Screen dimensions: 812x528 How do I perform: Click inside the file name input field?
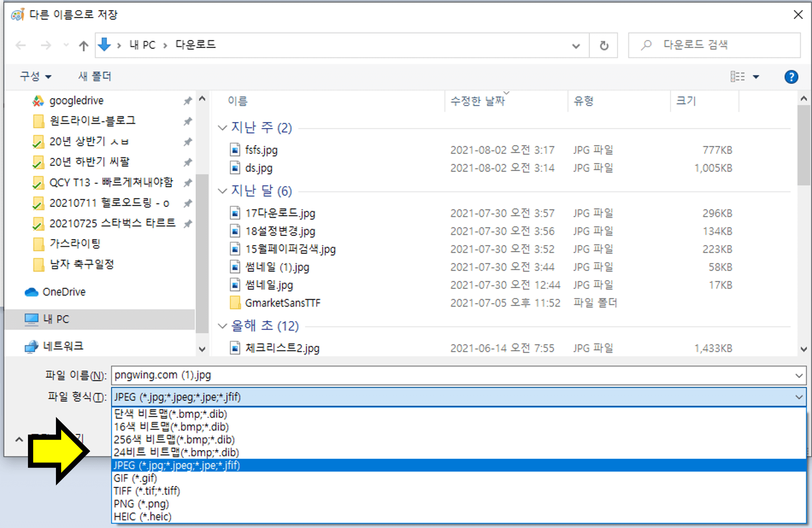(261, 375)
